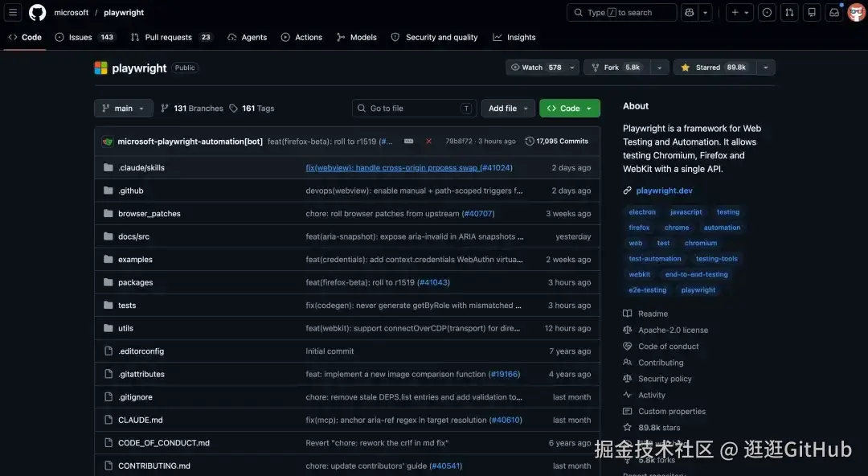
Task: Expand the Fork options dropdown arrow
Action: [x=659, y=68]
